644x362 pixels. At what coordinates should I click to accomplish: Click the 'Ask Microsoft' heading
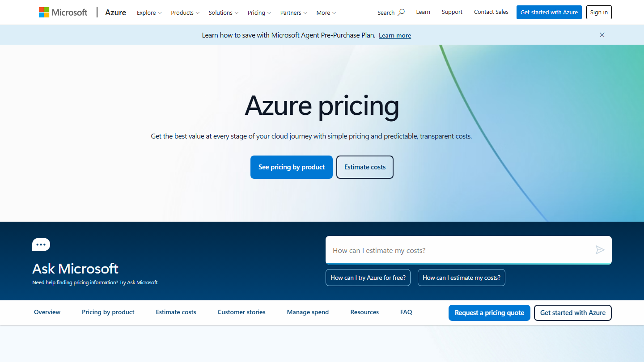click(x=75, y=269)
